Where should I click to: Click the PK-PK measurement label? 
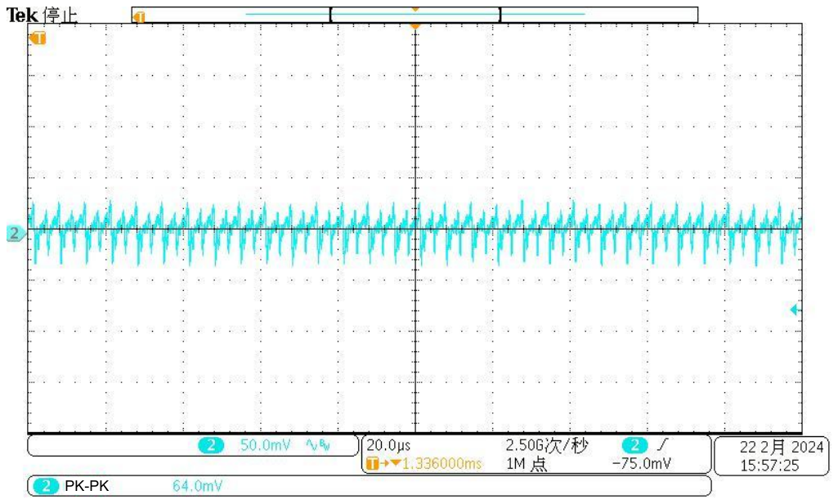point(87,486)
